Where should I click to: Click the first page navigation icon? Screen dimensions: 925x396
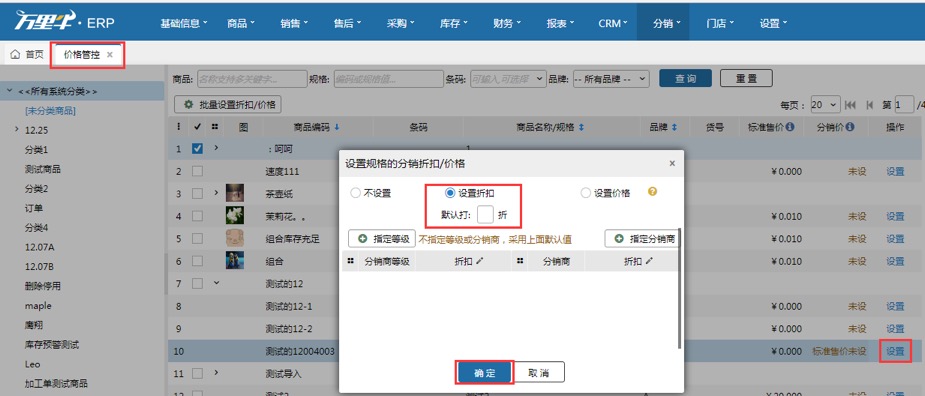pos(850,104)
